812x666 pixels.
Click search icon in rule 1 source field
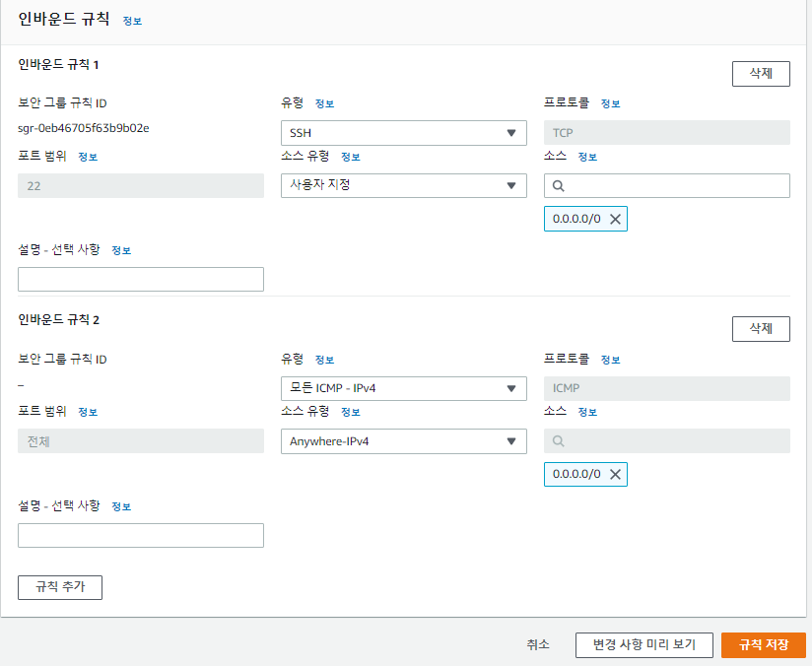[x=558, y=186]
